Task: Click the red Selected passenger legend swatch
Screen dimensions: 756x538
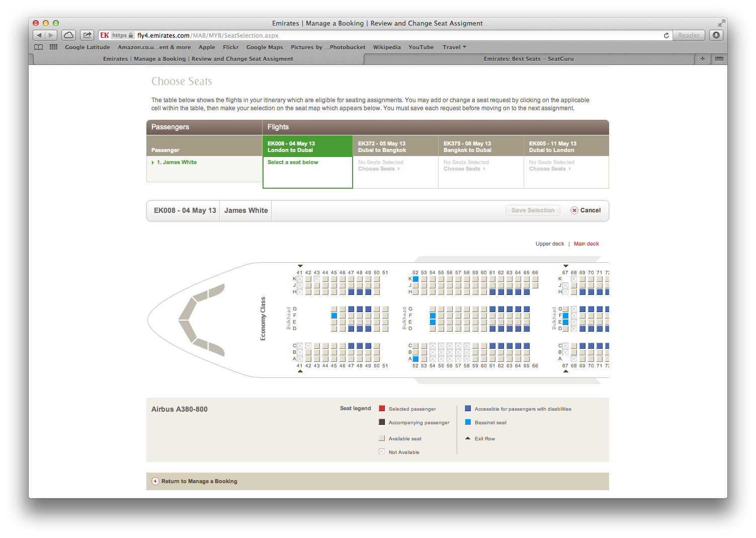Action: click(382, 408)
